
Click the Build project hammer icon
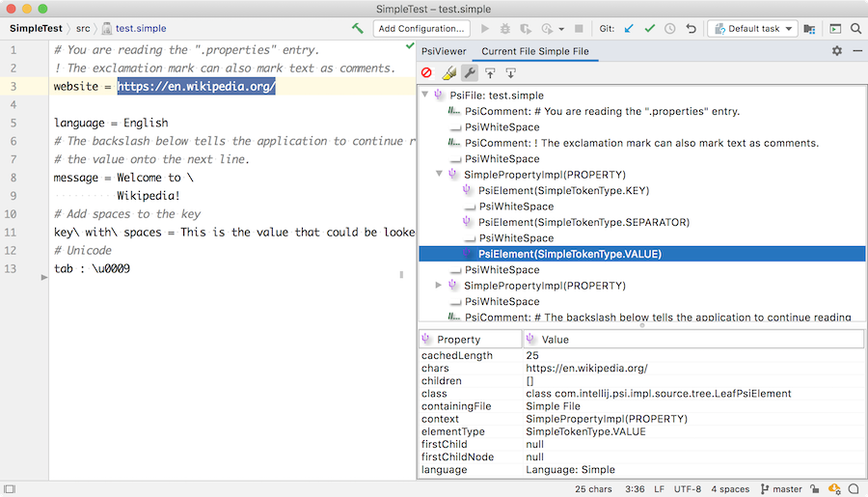358,29
